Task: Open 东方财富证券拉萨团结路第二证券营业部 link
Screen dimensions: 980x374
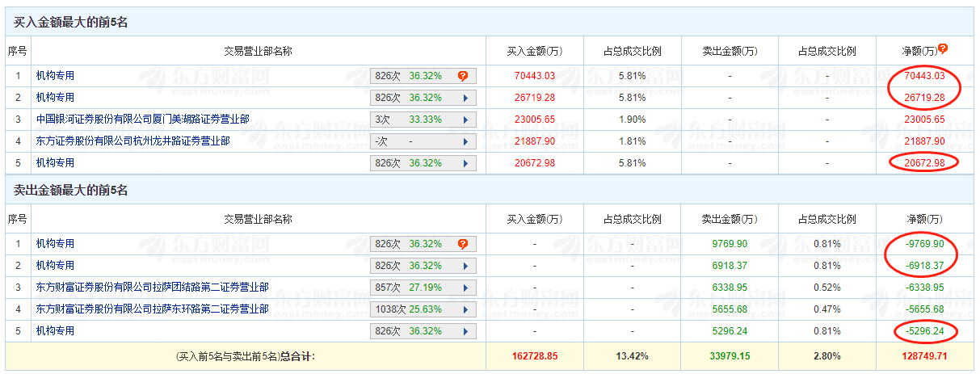Action: [x=152, y=287]
